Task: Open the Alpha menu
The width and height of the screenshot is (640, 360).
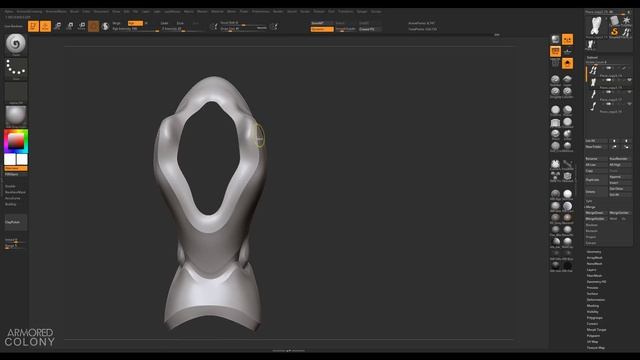Action: click(9, 11)
